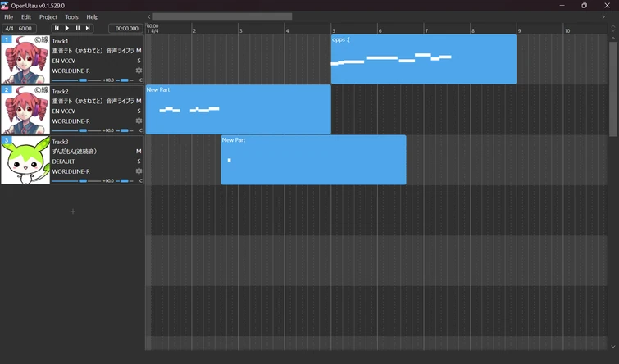Click the 4/4 60.00 tempo button
This screenshot has height=364, width=619.
click(18, 29)
